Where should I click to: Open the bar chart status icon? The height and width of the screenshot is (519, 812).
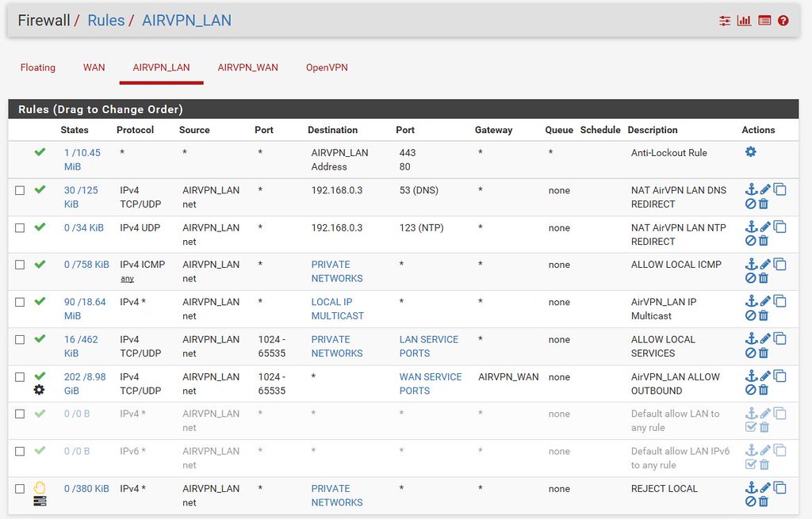tap(744, 21)
